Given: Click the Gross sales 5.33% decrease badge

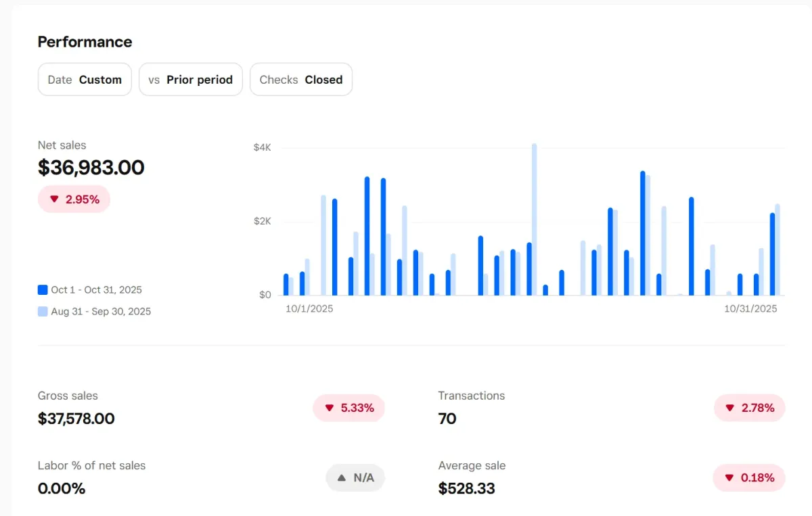Looking at the screenshot, I should (x=348, y=408).
